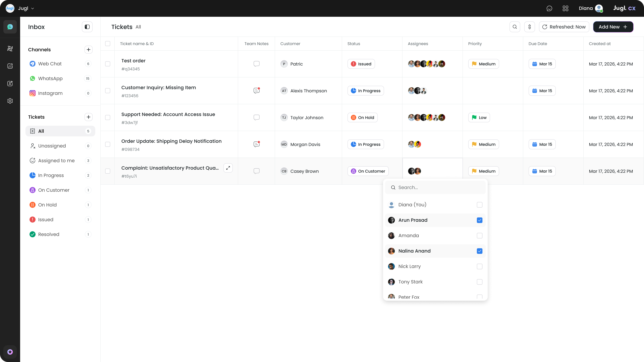This screenshot has width=644, height=362.
Task: Click Diana's profile avatar
Action: point(599,8)
